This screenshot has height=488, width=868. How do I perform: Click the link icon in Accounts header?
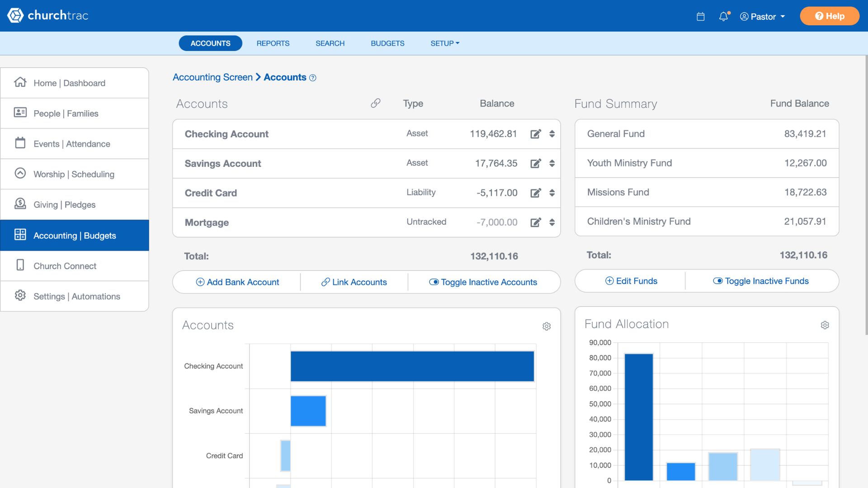375,103
